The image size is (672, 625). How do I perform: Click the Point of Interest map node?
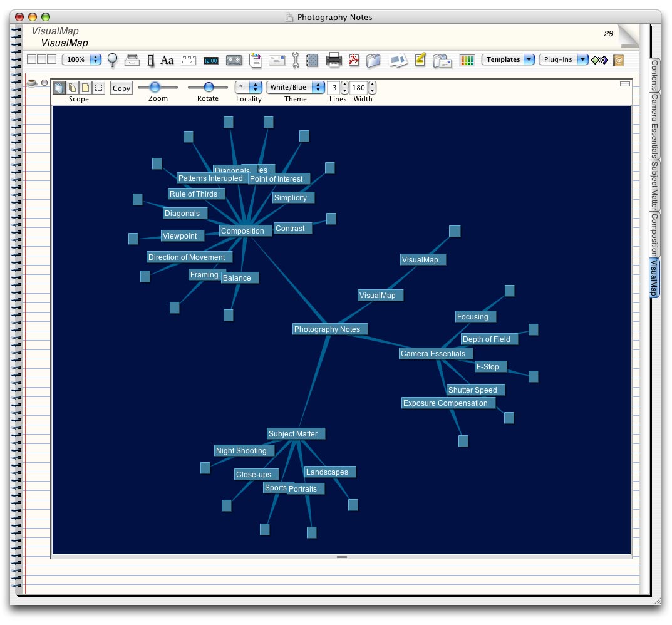point(279,178)
